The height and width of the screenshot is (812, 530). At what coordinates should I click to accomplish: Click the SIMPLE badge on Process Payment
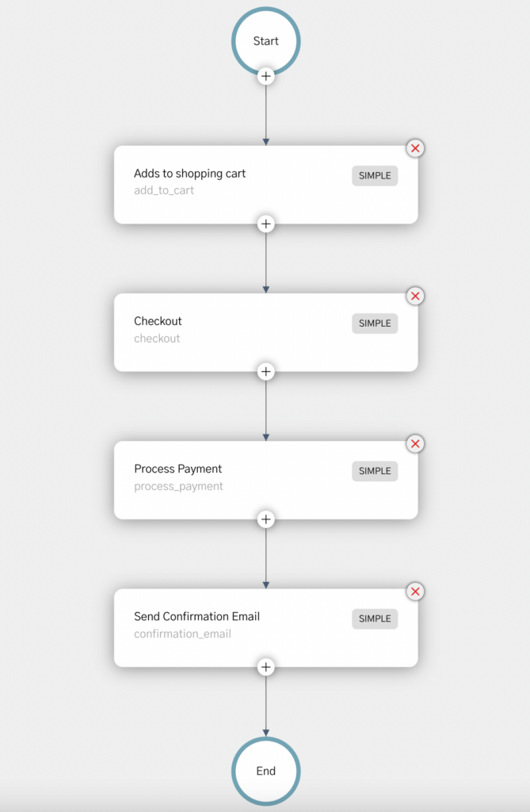375,471
